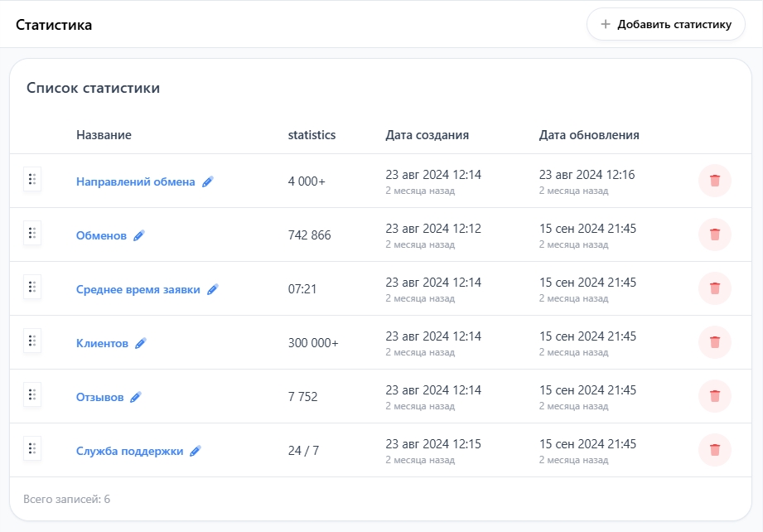
Task: Delete the Среднее время заявки entry
Action: [x=714, y=288]
